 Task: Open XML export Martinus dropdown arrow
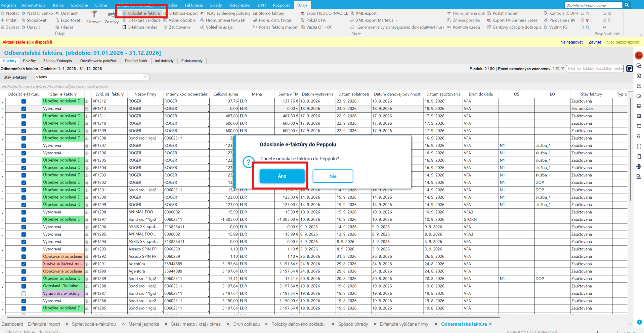pos(396,20)
